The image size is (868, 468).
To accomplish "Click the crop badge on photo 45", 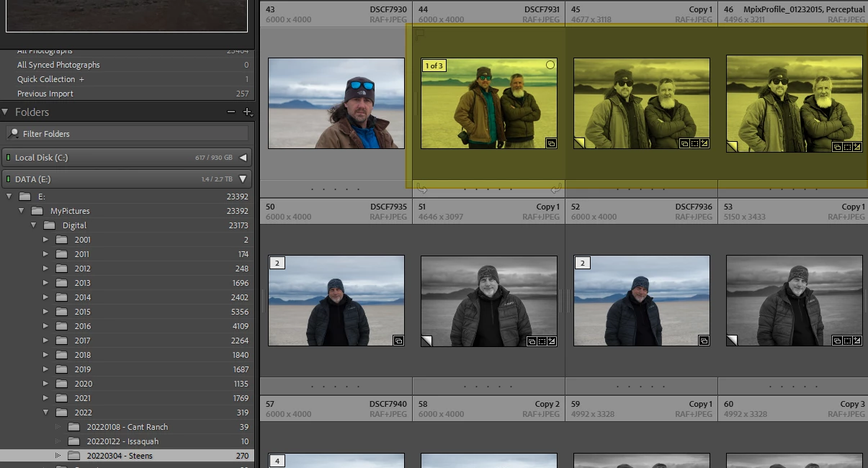I will tap(694, 143).
